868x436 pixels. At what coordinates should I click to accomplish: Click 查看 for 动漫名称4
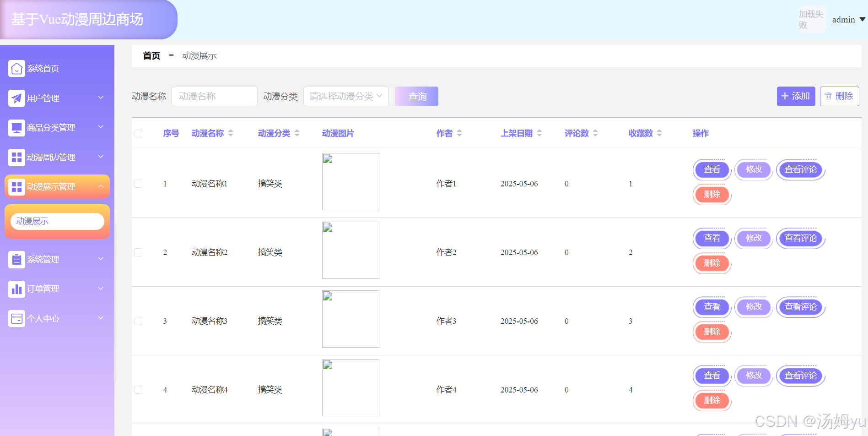click(x=712, y=376)
